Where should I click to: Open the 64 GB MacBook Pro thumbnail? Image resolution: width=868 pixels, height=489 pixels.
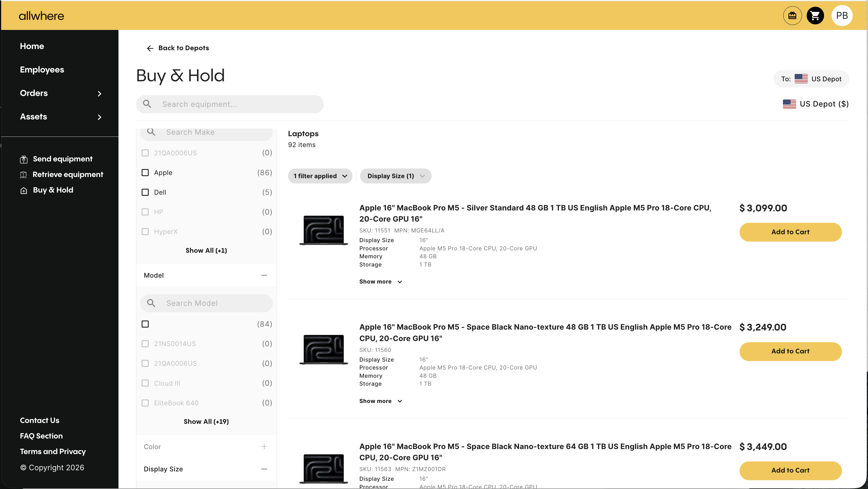(x=323, y=469)
